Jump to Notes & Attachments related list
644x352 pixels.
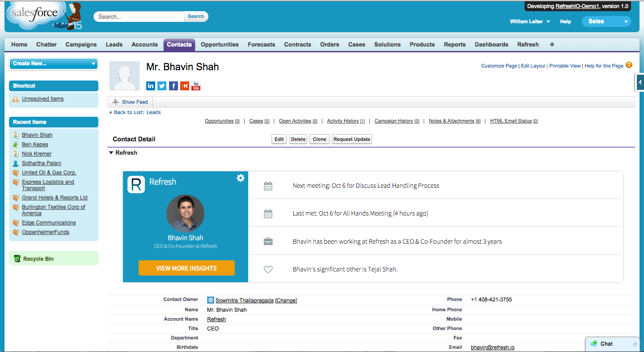455,121
